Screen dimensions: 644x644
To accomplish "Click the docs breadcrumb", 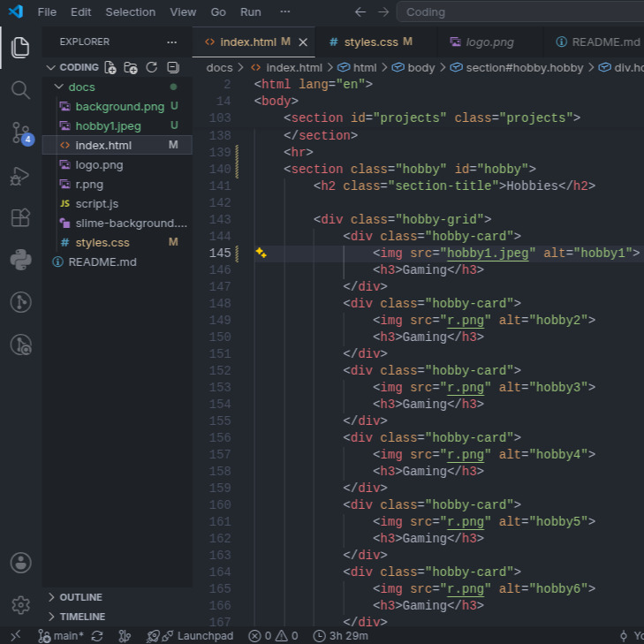I will point(219,68).
